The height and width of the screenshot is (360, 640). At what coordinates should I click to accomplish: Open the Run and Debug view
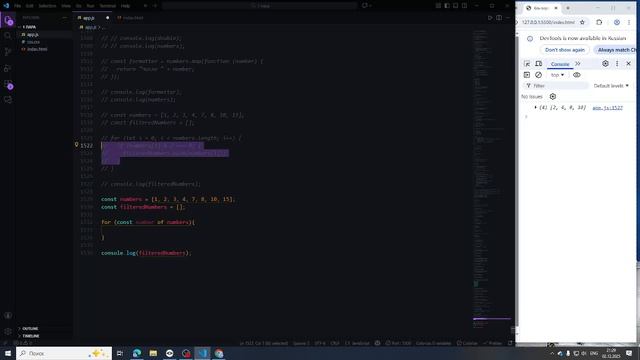coord(8,68)
